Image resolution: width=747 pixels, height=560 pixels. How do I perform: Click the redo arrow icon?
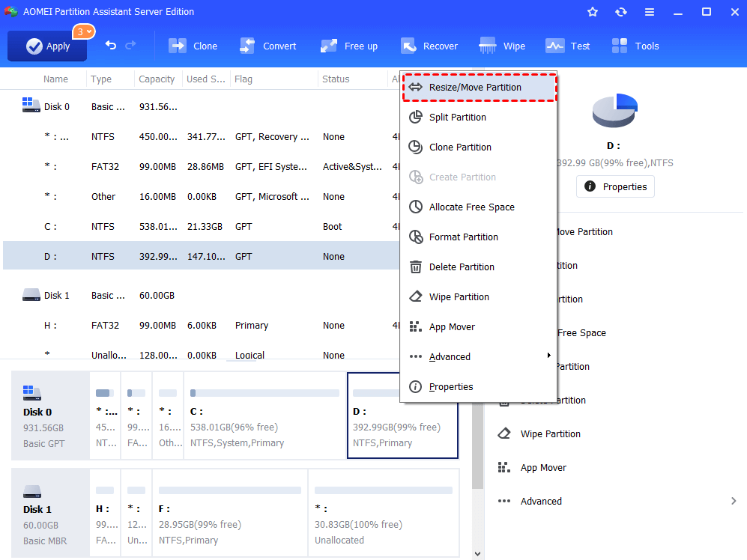pyautogui.click(x=130, y=45)
